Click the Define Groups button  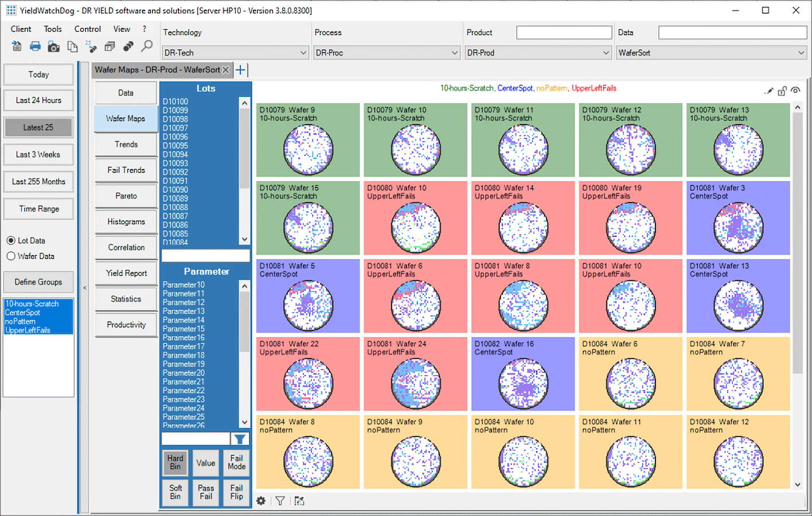38,282
